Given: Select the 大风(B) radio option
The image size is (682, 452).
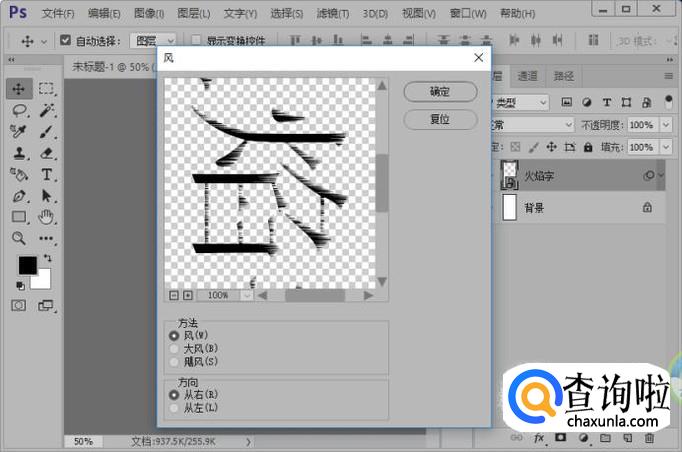Looking at the screenshot, I should [x=174, y=348].
